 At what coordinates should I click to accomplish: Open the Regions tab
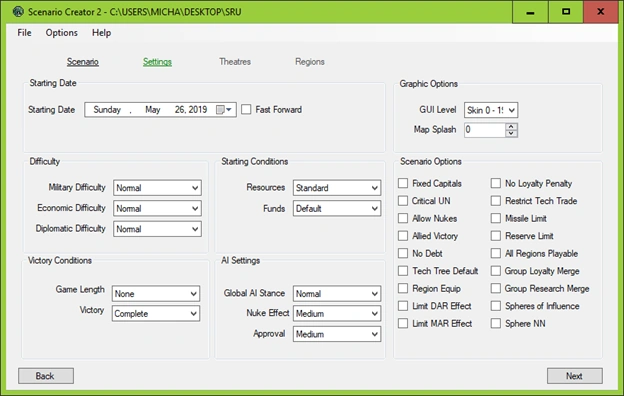310,62
